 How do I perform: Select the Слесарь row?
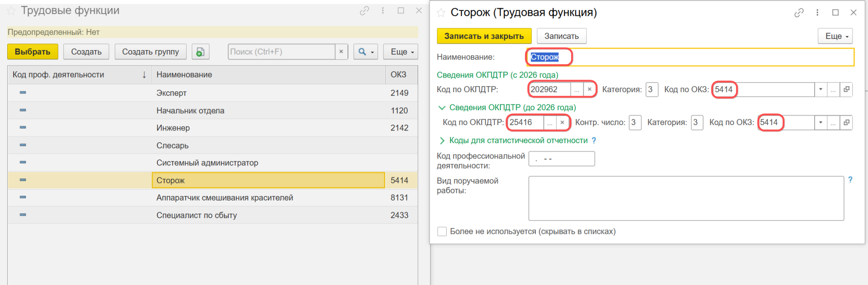tap(212, 145)
